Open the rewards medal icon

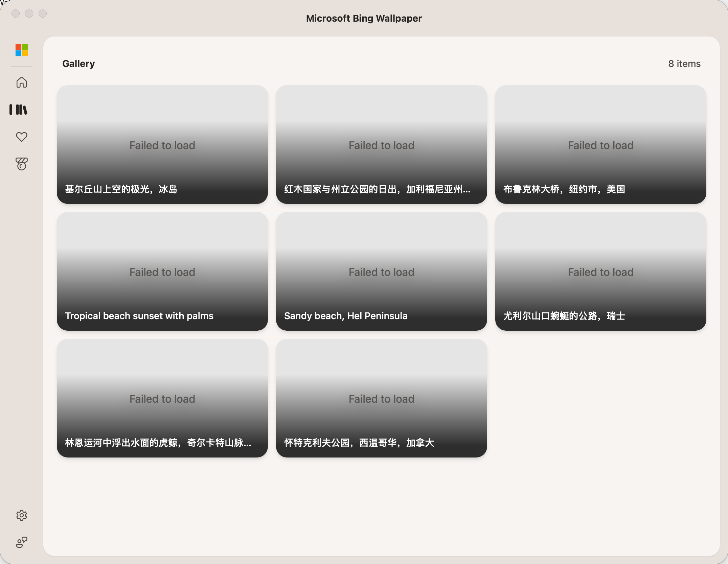[22, 164]
